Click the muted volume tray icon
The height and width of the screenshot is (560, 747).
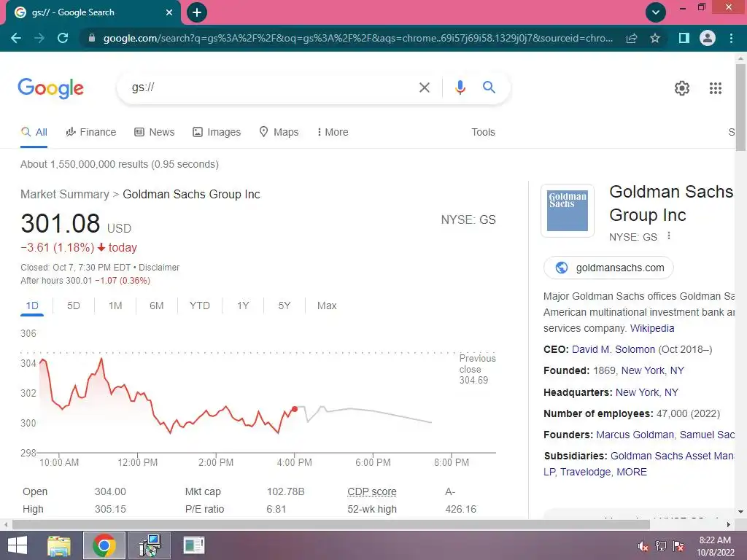pos(643,546)
